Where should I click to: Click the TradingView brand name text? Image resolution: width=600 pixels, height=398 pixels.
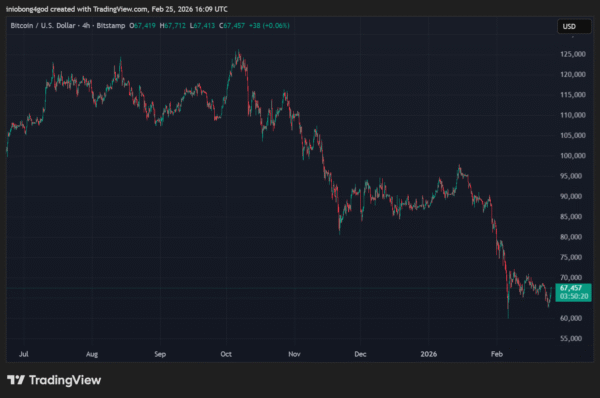tap(65, 380)
